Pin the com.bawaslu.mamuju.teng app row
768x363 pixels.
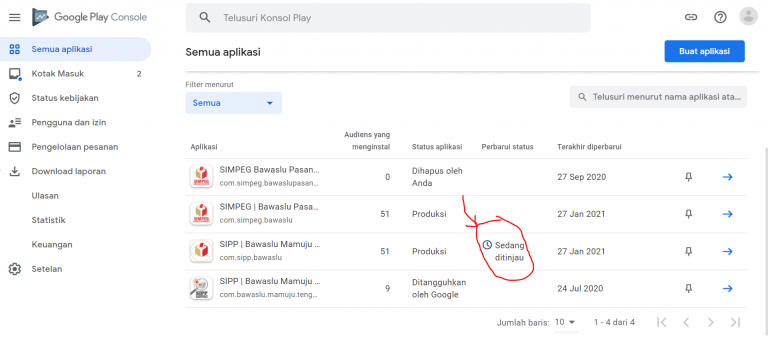click(689, 289)
